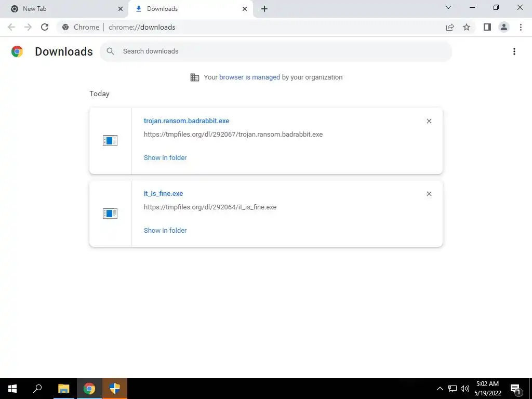Click the tmpfiles.org URL for it_is_fine.exe
Viewport: 532px width, 399px height.
click(210, 207)
